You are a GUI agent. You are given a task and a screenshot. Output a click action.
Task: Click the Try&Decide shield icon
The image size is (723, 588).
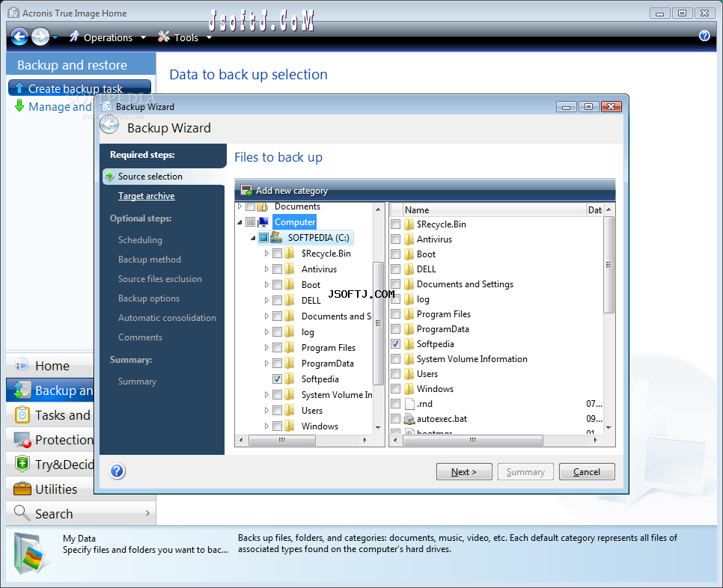[22, 464]
